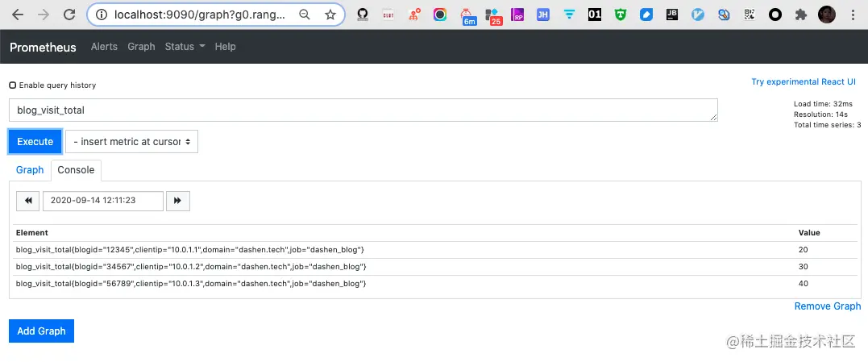Screen dimensions: 868x362
Task: Click the 2020-09-14 12:11:23 time field
Action: (x=103, y=201)
